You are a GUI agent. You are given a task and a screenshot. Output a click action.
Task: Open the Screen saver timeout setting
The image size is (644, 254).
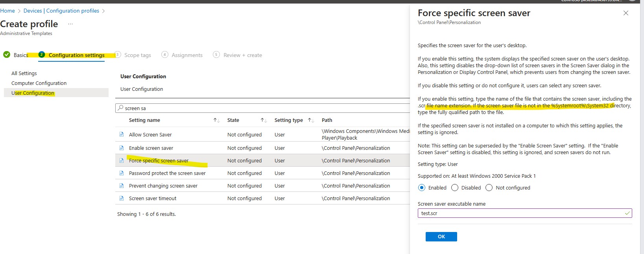153,198
